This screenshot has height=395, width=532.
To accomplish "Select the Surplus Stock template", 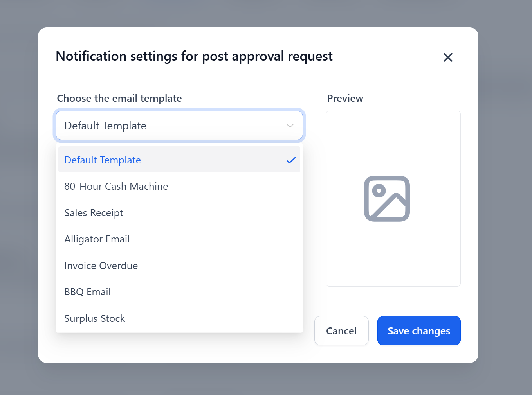I will pyautogui.click(x=94, y=318).
